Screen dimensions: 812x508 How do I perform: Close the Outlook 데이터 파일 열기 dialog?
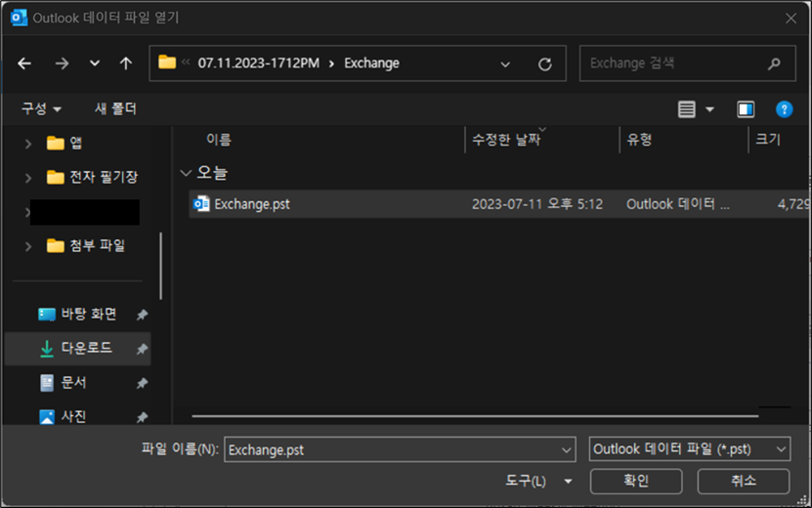[x=791, y=19]
